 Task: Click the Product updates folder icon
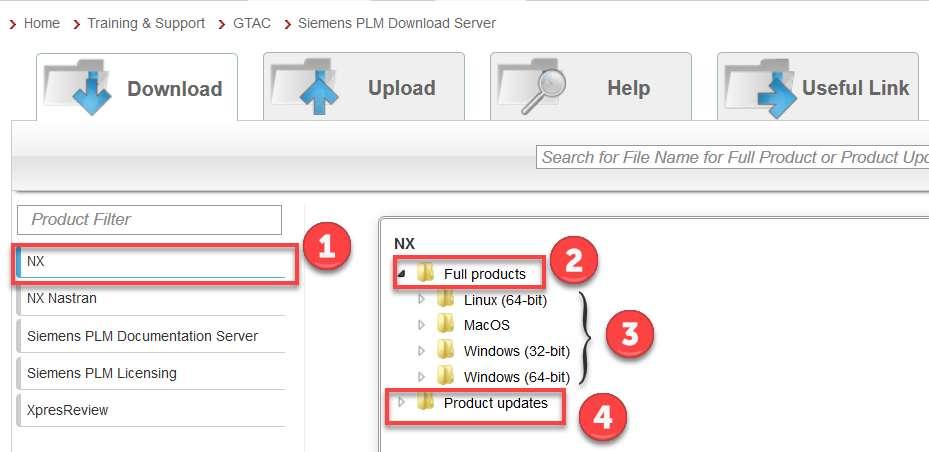(425, 403)
